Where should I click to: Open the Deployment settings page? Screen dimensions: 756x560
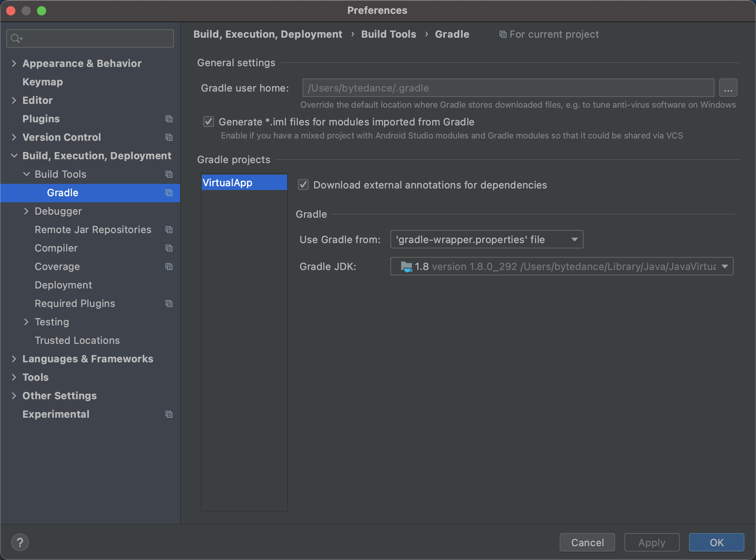coord(64,285)
